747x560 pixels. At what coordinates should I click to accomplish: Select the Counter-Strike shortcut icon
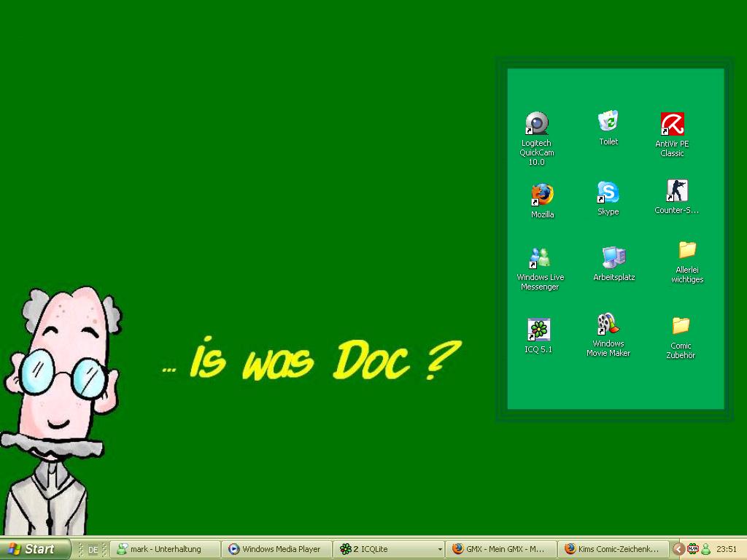coord(676,191)
